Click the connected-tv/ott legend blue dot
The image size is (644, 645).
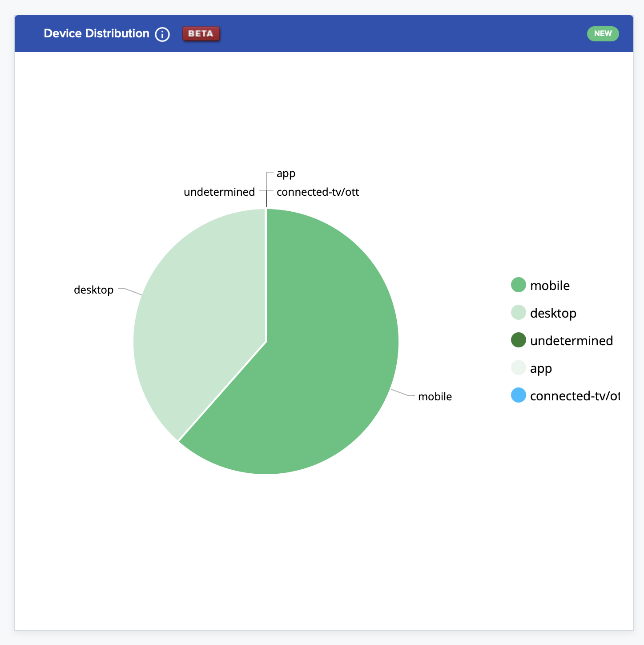coord(519,395)
